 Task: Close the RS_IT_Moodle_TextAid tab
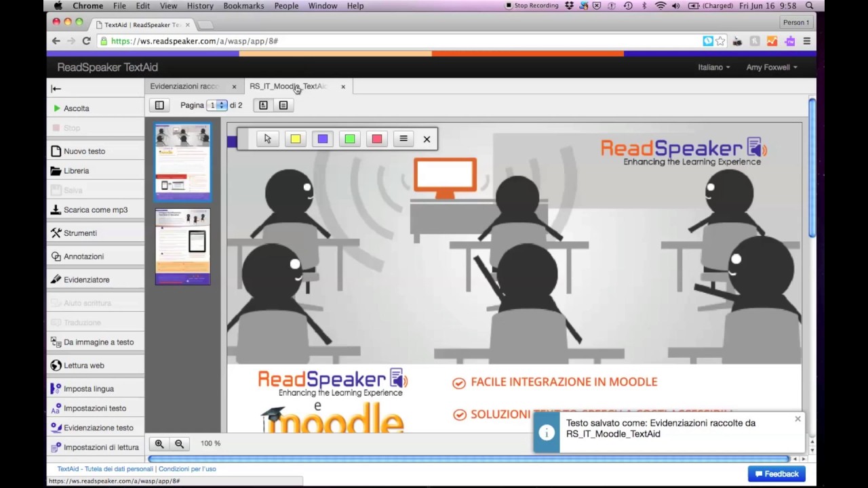[x=343, y=87]
